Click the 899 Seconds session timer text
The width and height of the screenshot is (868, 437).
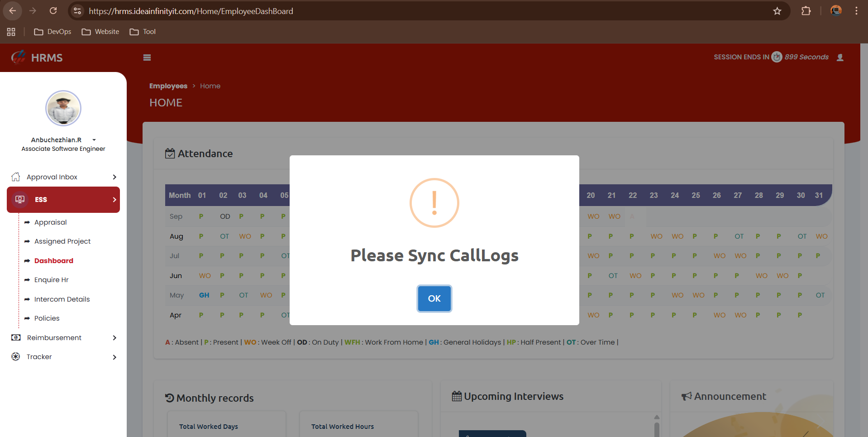(x=806, y=57)
